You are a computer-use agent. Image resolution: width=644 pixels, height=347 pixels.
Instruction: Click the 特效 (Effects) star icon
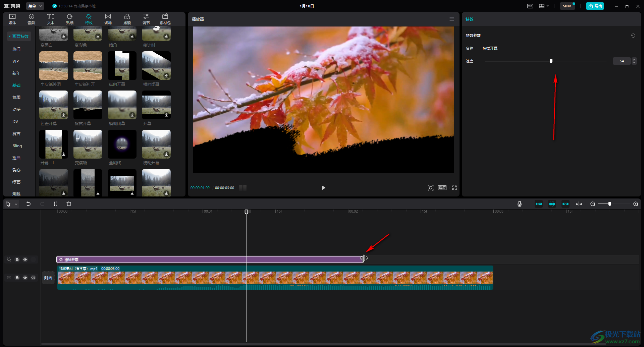(89, 16)
